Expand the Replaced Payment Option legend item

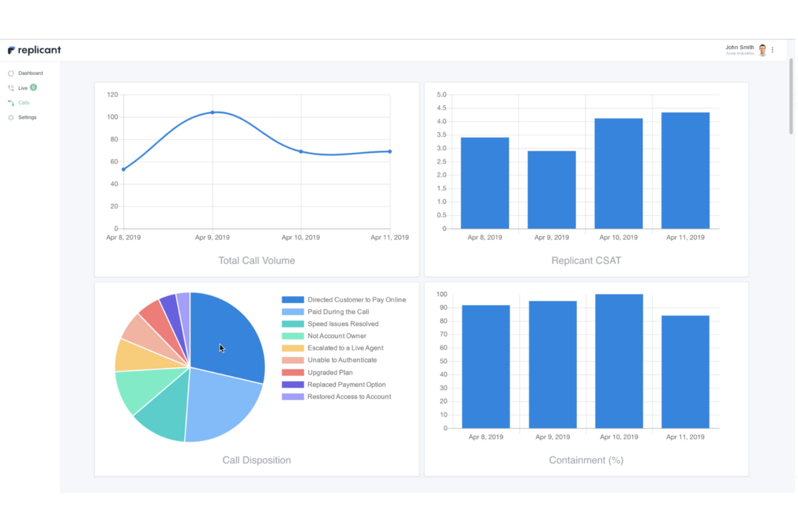point(347,384)
